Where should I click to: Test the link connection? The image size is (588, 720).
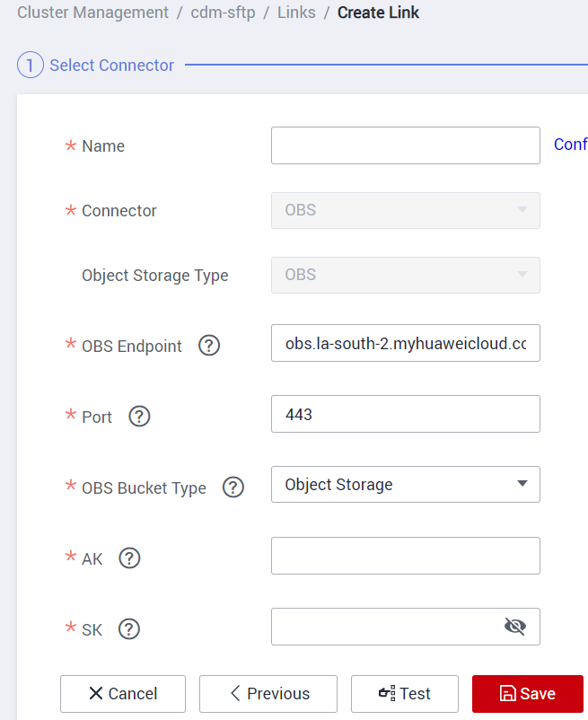[405, 694]
